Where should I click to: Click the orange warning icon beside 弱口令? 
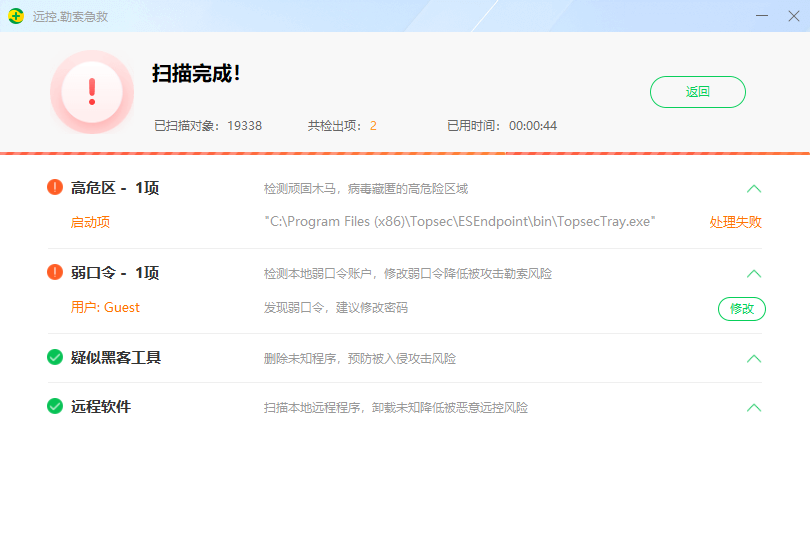(x=55, y=273)
